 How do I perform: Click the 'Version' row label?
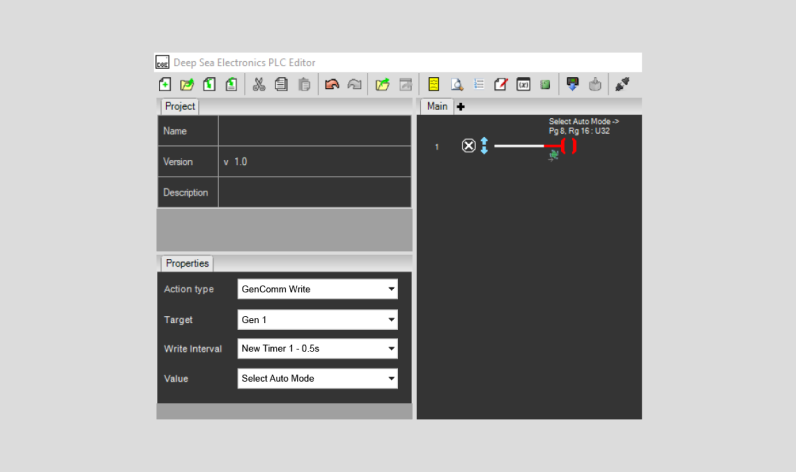(x=178, y=162)
